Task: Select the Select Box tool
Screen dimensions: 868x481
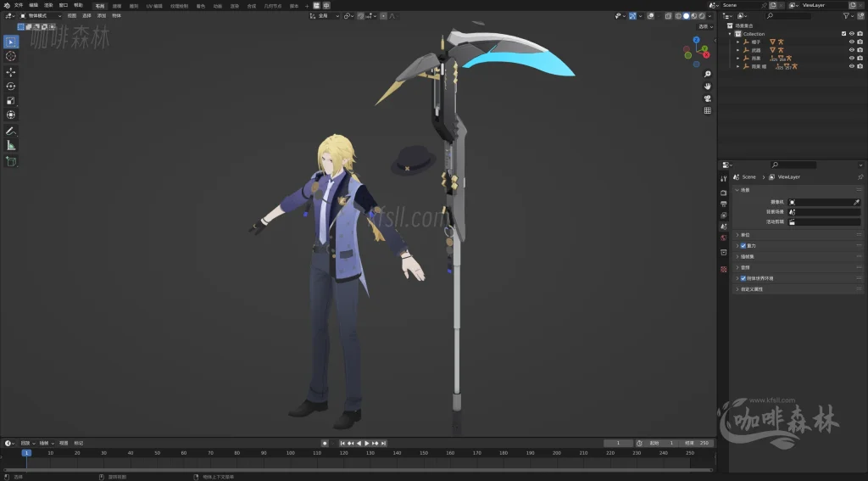Action: [10, 42]
